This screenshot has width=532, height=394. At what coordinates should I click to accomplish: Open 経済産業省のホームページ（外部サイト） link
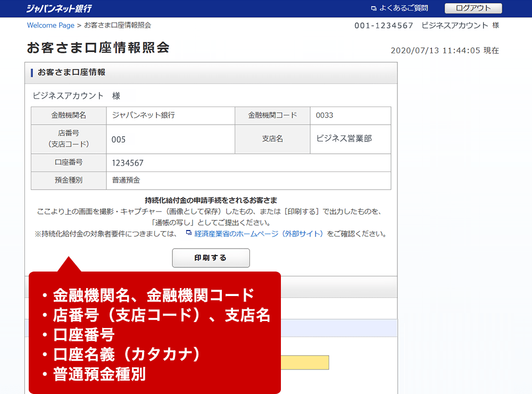tap(259, 234)
